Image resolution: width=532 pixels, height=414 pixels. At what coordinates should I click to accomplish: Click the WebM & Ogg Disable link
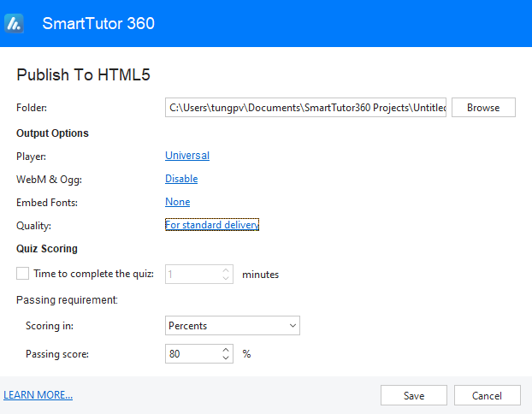(x=181, y=179)
